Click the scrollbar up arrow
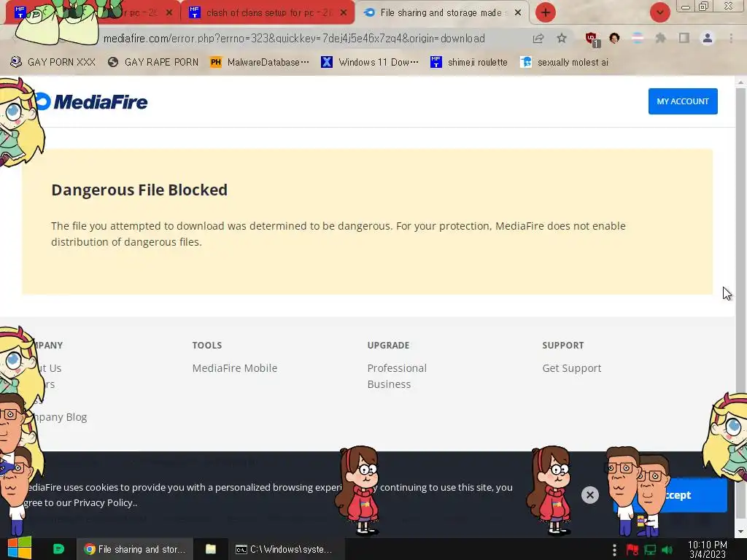Image resolution: width=747 pixels, height=560 pixels. pyautogui.click(x=741, y=82)
